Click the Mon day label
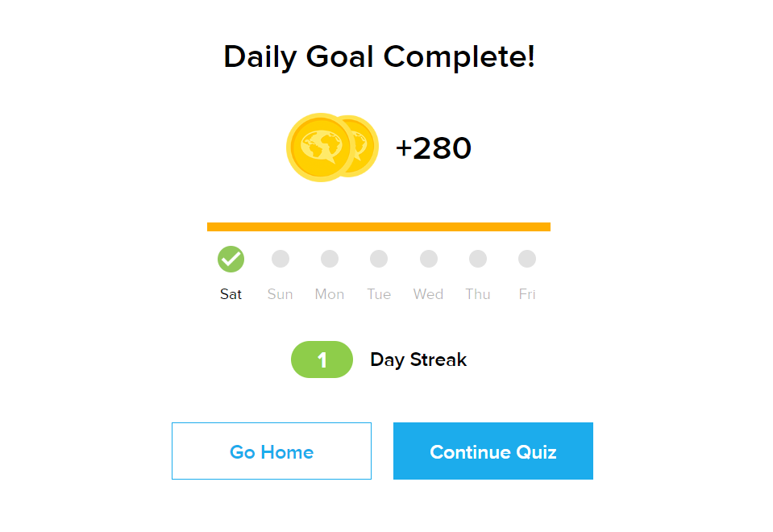773x532 pixels. coord(330,294)
